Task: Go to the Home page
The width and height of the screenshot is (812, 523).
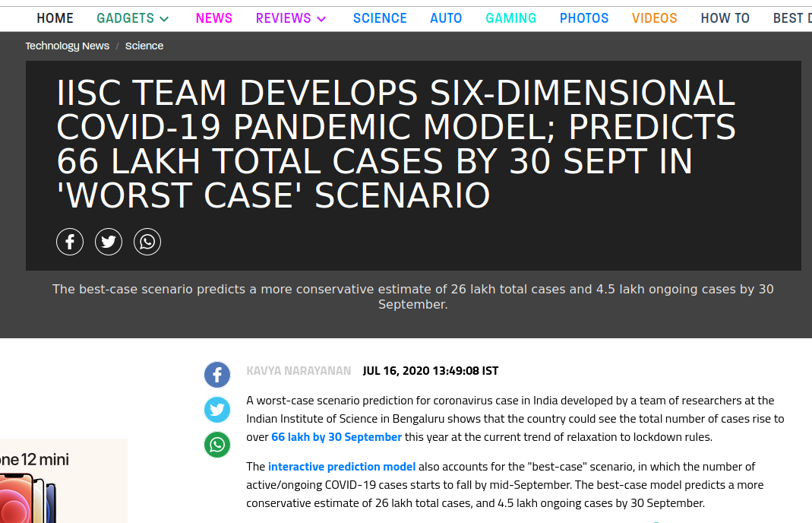Action: (x=55, y=18)
